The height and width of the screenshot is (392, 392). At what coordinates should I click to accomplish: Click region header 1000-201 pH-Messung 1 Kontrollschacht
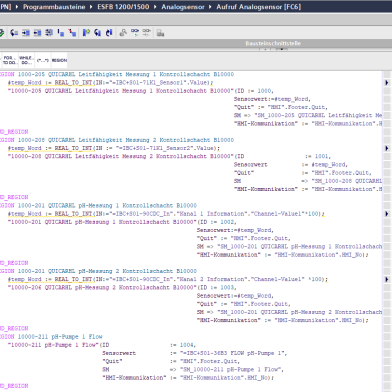107,205
